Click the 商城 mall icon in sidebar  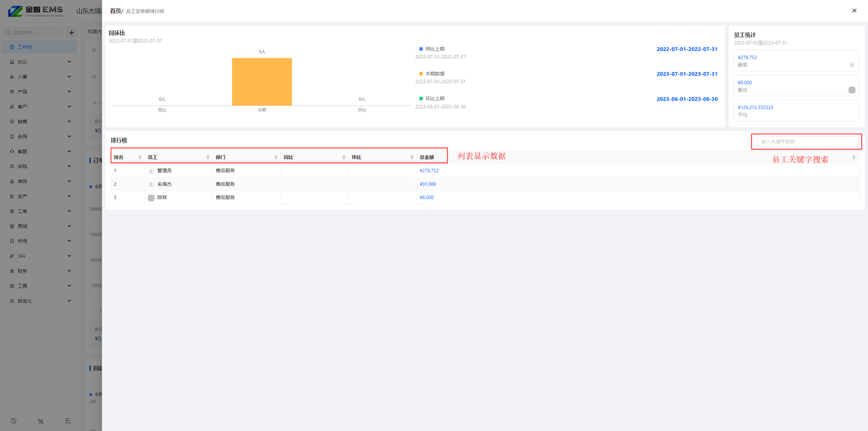[x=12, y=226]
